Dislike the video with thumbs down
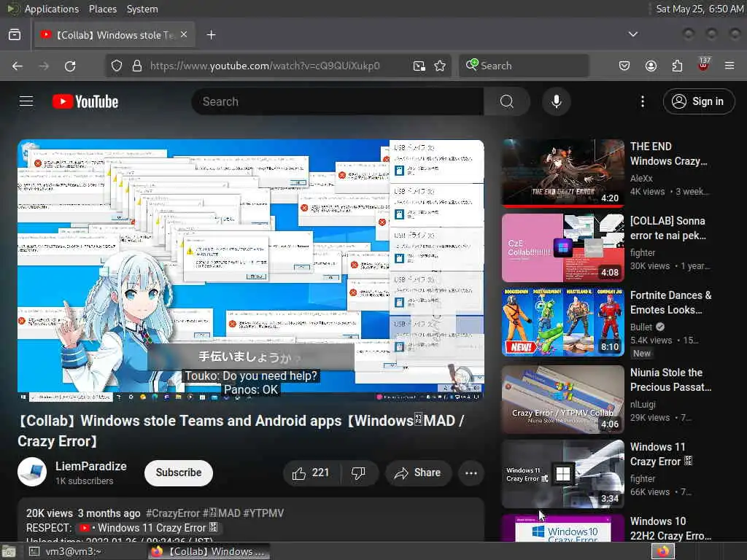The image size is (747, 560). pyautogui.click(x=358, y=472)
